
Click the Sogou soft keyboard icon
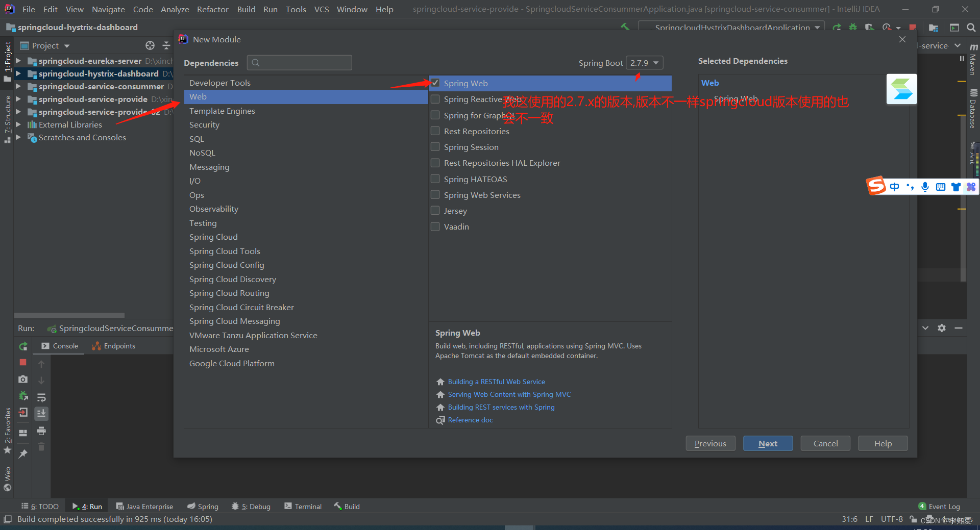(940, 187)
